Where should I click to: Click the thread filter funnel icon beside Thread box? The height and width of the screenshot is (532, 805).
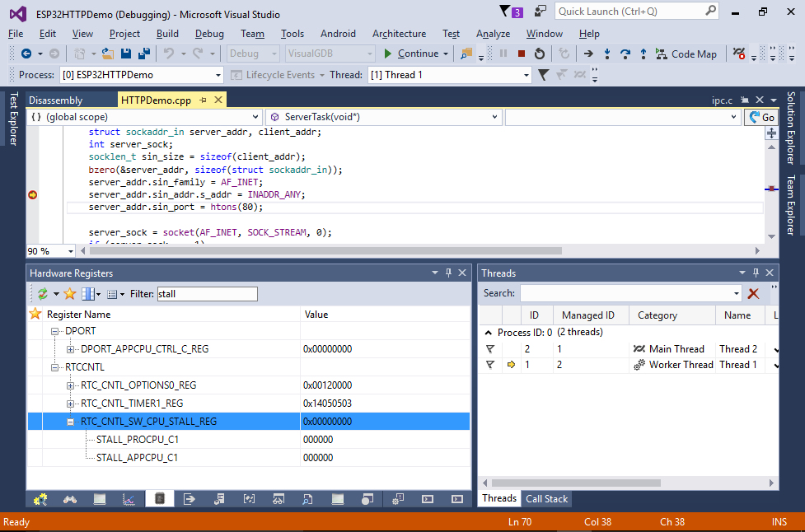tap(543, 75)
